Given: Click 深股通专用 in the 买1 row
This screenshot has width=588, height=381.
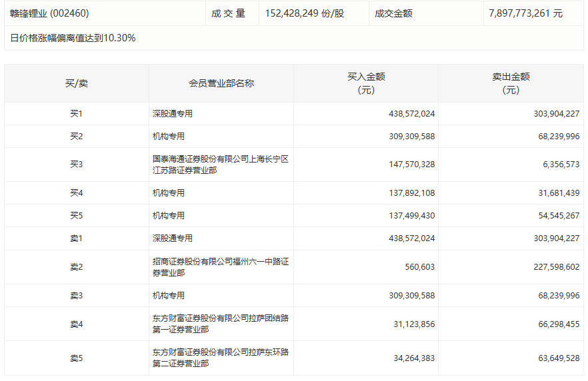Looking at the screenshot, I should pos(173,113).
